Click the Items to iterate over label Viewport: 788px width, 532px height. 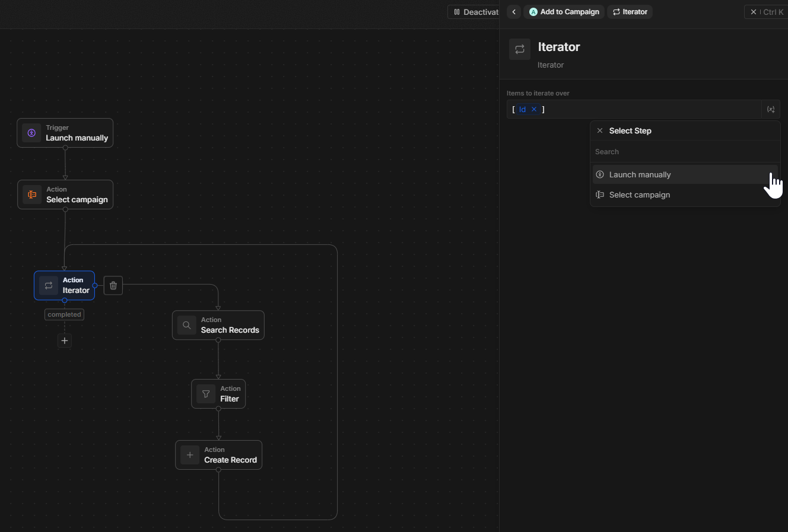tap(538, 93)
